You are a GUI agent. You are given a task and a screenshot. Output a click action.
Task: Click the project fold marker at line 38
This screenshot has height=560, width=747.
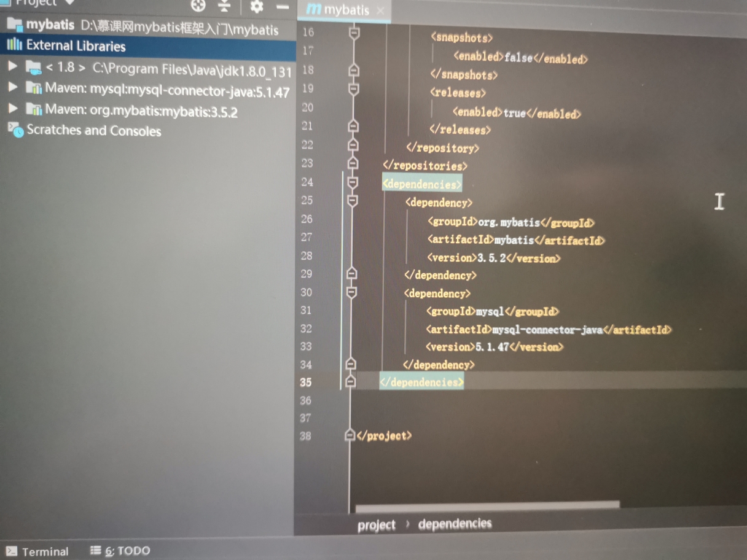350,435
